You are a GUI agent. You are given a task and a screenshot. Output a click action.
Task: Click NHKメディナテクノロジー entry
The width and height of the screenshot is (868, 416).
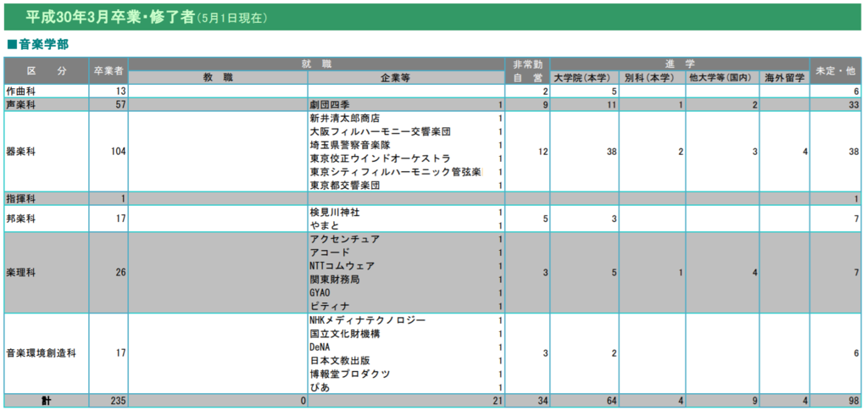click(368, 319)
